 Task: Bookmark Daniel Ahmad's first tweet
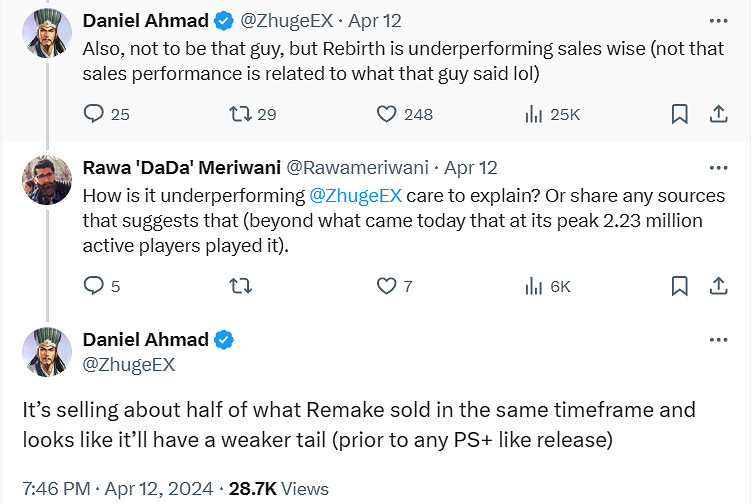pos(679,114)
